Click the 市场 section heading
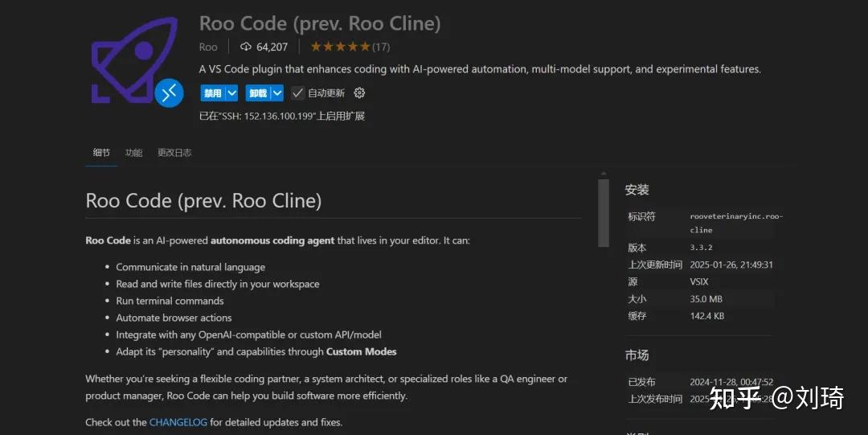Image resolution: width=868 pixels, height=435 pixels. (x=637, y=355)
